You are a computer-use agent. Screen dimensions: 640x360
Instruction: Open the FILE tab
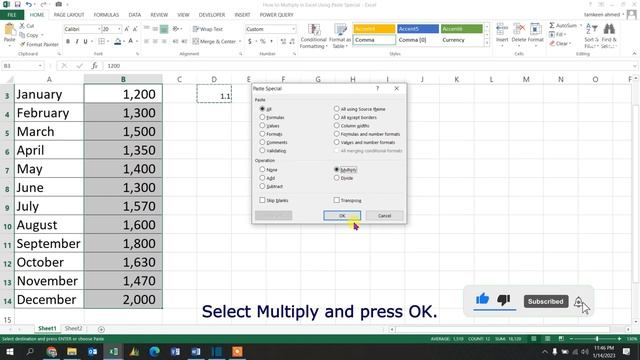click(x=12, y=15)
